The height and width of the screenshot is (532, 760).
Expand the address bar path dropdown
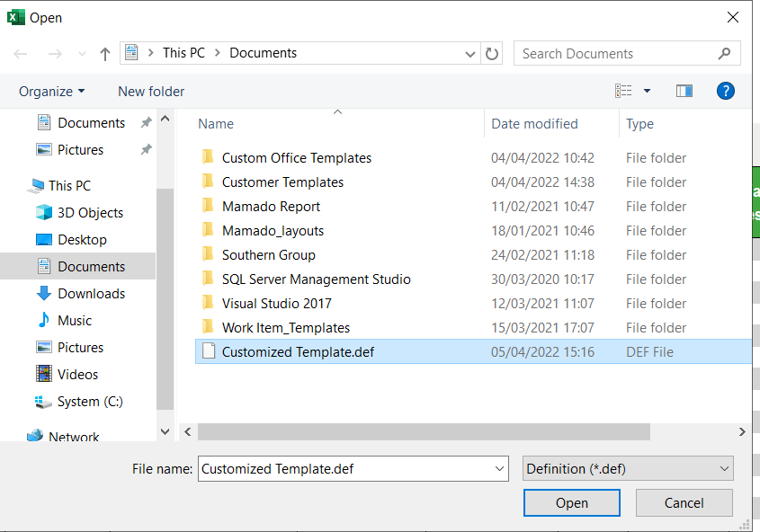point(470,54)
